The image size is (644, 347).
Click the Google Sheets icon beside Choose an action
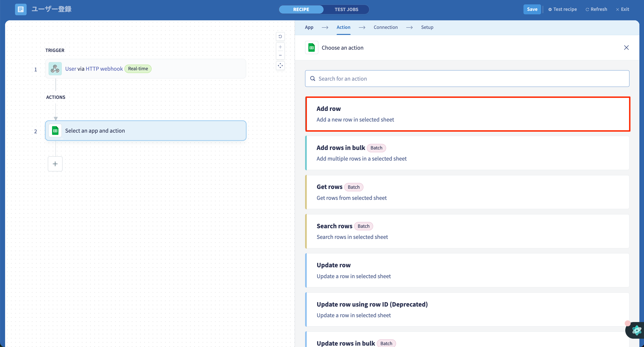312,47
